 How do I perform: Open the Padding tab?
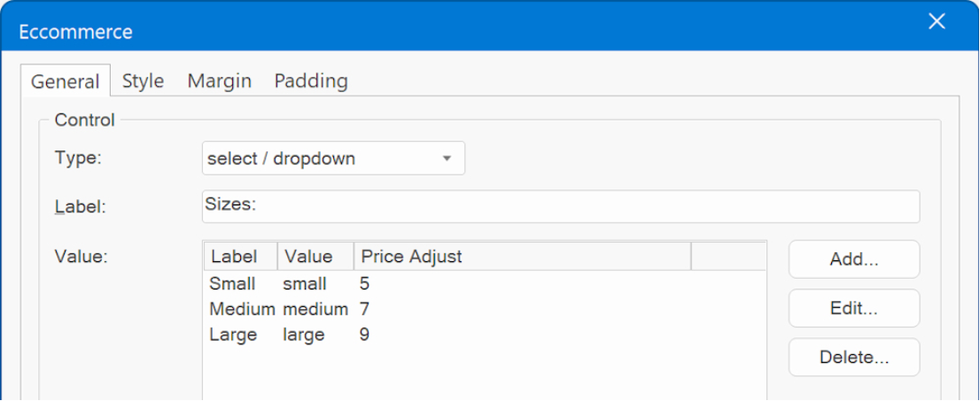pos(311,81)
